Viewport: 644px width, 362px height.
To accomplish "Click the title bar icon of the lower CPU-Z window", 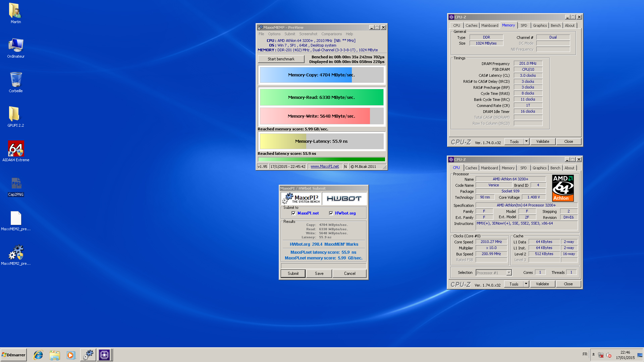I will 451,160.
